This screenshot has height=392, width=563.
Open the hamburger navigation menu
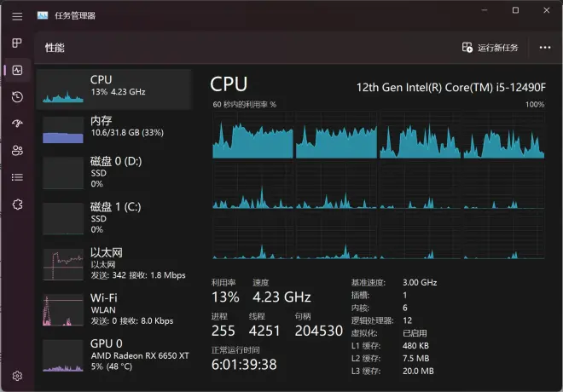[x=17, y=16]
